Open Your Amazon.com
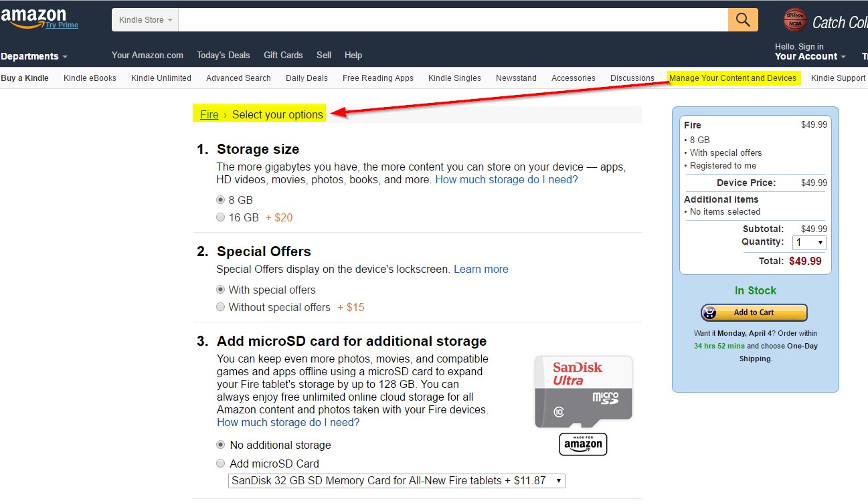This screenshot has height=503, width=868. 147,55
